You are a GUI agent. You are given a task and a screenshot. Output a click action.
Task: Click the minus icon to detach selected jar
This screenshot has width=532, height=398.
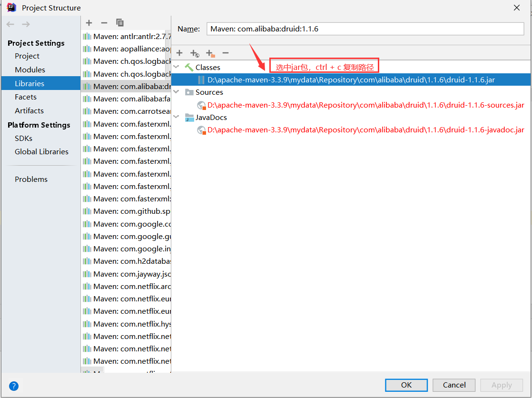pos(225,53)
